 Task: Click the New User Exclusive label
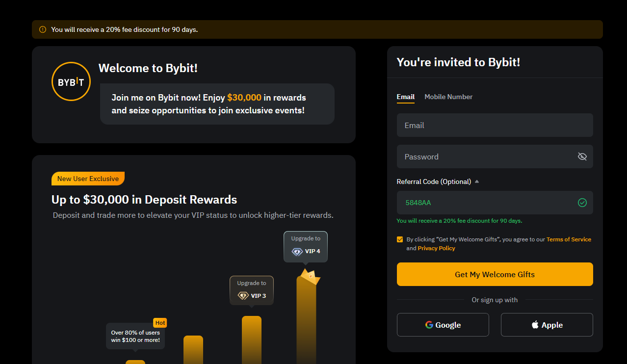pyautogui.click(x=88, y=179)
